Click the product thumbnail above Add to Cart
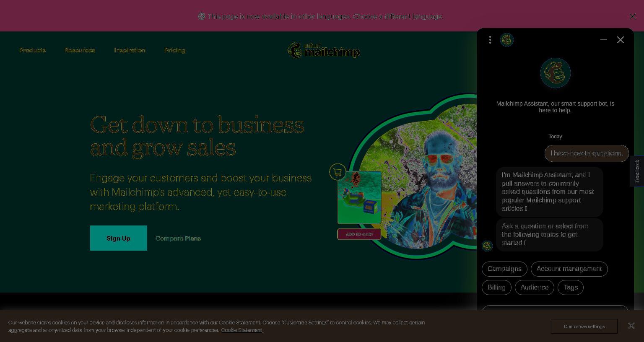 (x=359, y=197)
